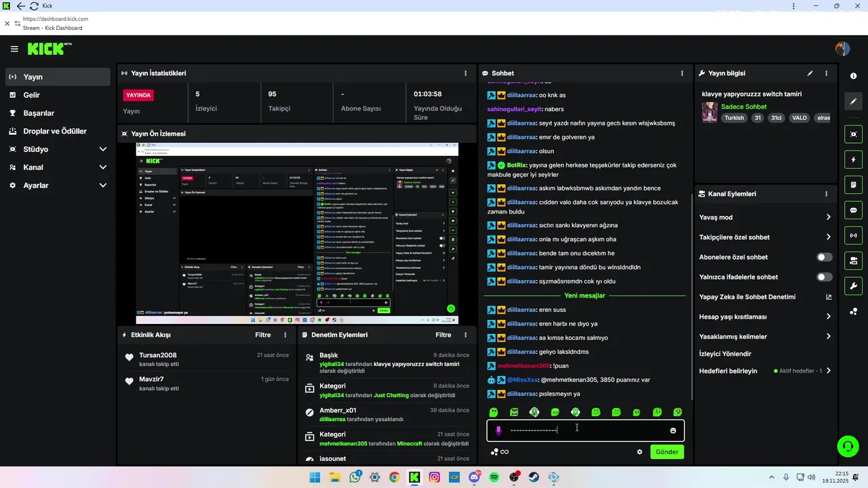
Task: Open Hesap yaşı kısıtlaması options arrow
Action: pos(828,317)
